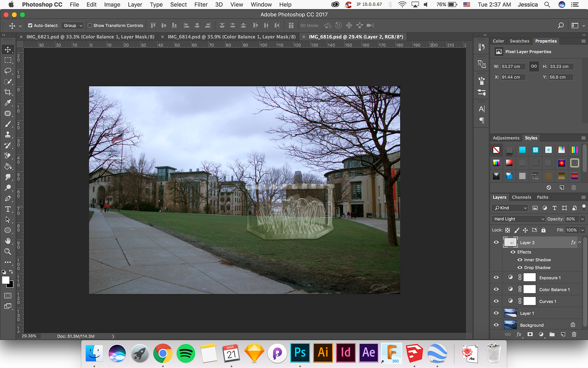This screenshot has width=588, height=368.
Task: Hide the Curves 1 layer
Action: 496,301
